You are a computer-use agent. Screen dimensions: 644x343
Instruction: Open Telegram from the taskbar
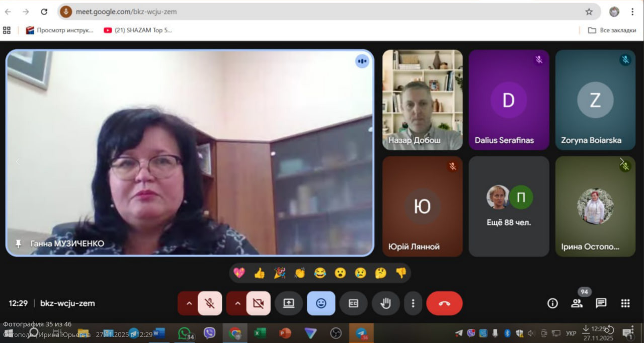click(x=361, y=333)
